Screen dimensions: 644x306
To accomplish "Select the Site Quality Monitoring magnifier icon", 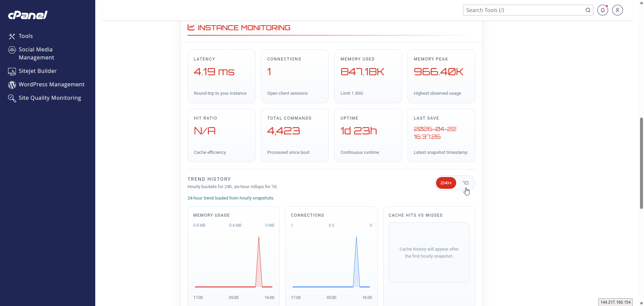I will [x=12, y=98].
